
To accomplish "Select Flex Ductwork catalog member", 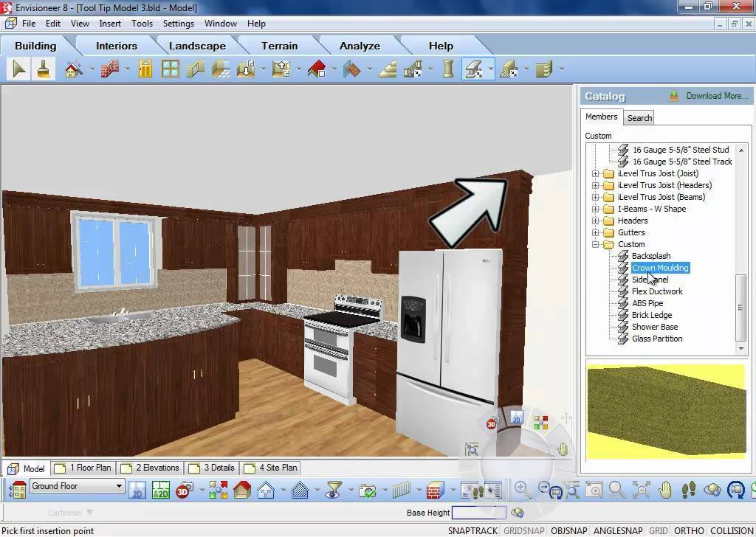I will click(657, 291).
